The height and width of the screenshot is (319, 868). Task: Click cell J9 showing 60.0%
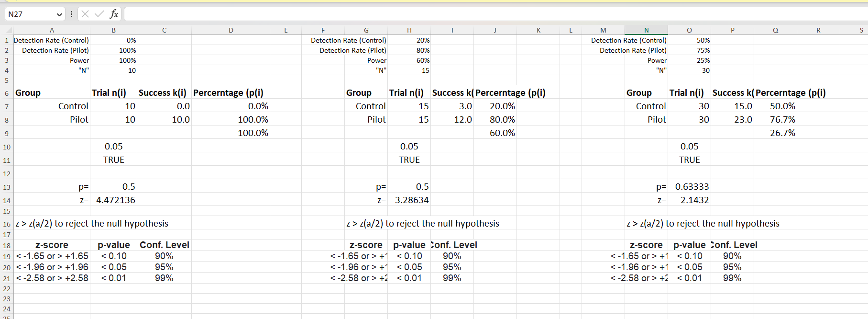point(495,133)
